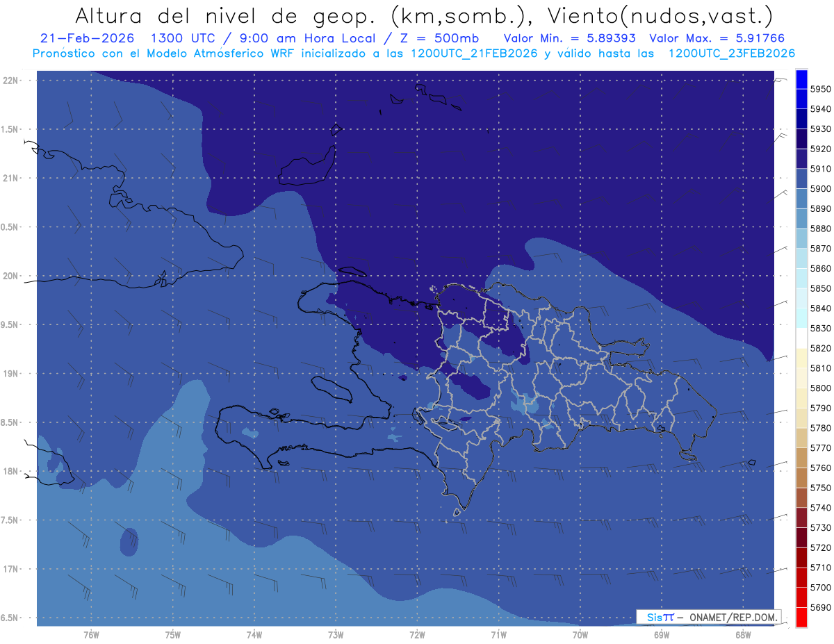The height and width of the screenshot is (644, 834).
Task: Click the '5760' legend value
Action: pyautogui.click(x=821, y=468)
